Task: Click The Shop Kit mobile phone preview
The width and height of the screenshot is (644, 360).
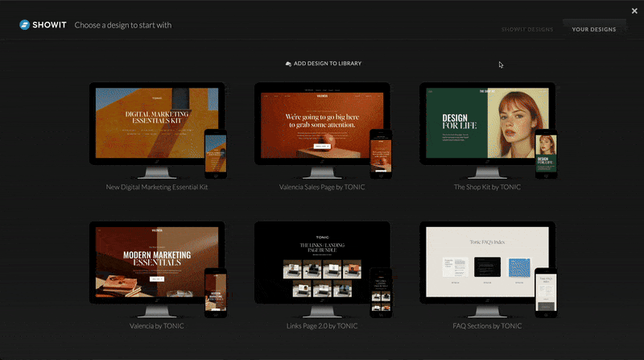Action: click(547, 153)
